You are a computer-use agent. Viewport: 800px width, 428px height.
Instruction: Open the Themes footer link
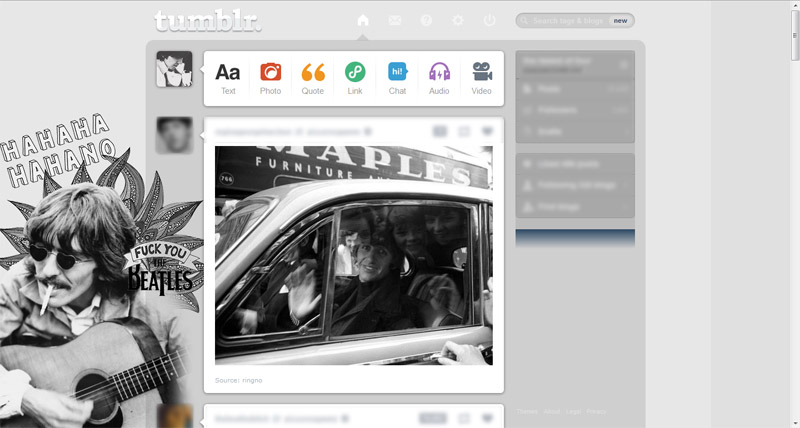[527, 412]
